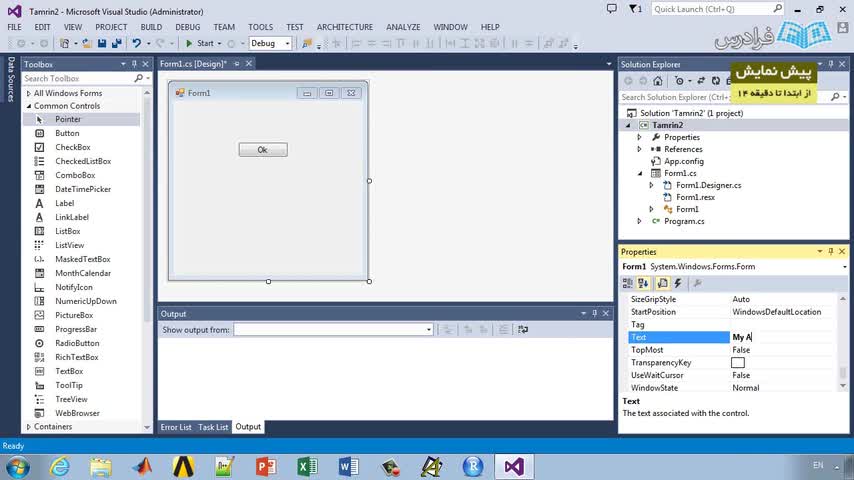Click the Solution Explorer Home icon
Screen dimensions: 854x480
(x=658, y=81)
